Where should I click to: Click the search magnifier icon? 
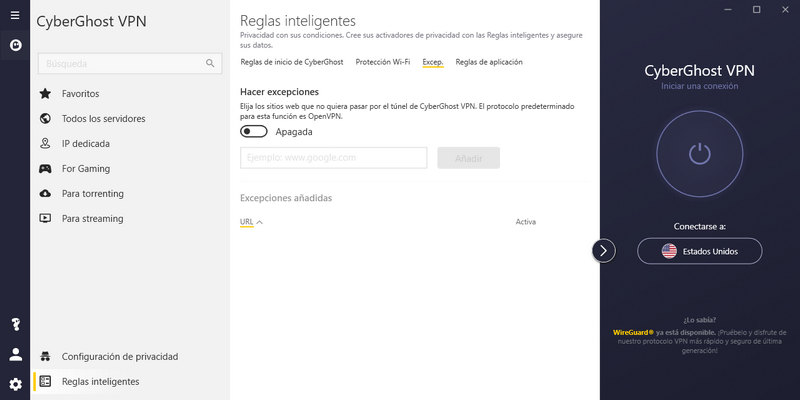click(210, 64)
